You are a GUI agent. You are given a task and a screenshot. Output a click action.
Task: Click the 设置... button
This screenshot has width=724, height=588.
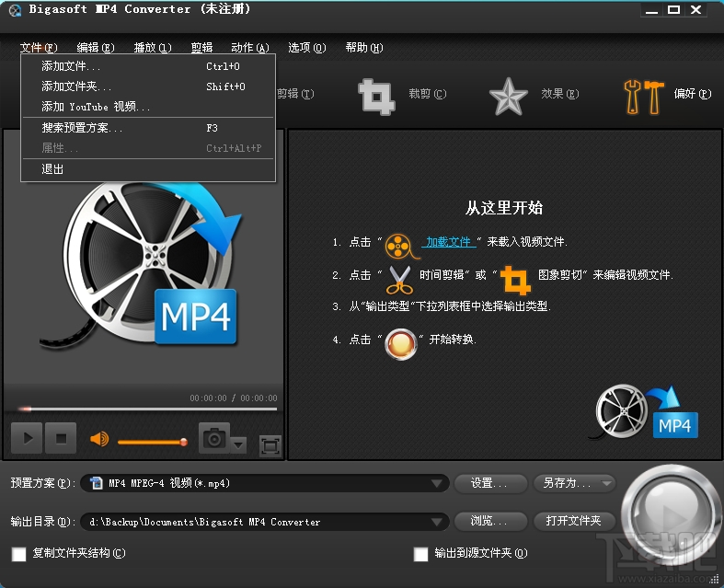click(x=490, y=483)
